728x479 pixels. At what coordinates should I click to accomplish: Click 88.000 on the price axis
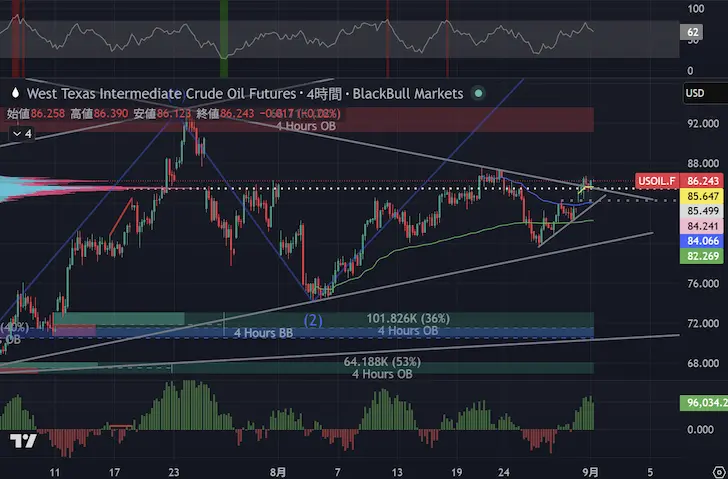(703, 163)
